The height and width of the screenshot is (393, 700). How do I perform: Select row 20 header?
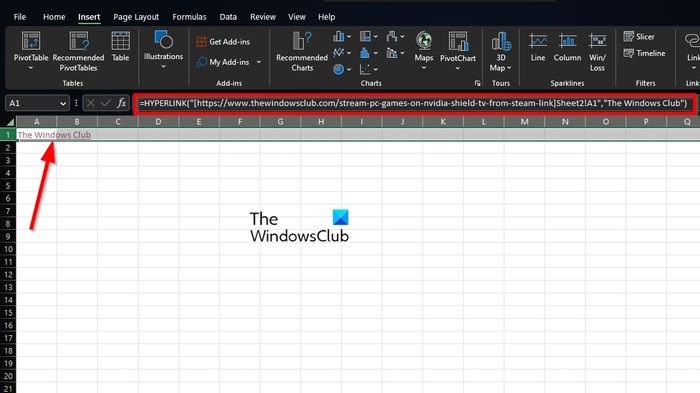click(x=8, y=376)
